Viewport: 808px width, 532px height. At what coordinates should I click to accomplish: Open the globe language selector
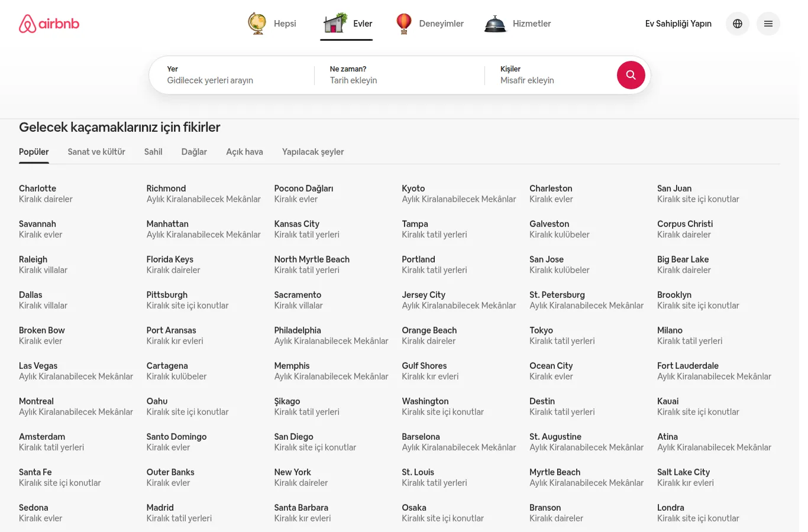coord(737,24)
